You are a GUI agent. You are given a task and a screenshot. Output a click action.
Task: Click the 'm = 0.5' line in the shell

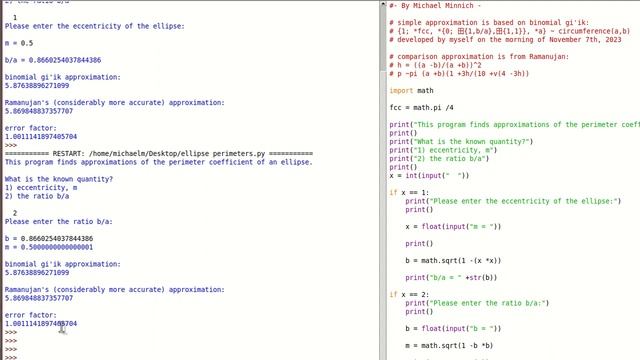point(19,43)
